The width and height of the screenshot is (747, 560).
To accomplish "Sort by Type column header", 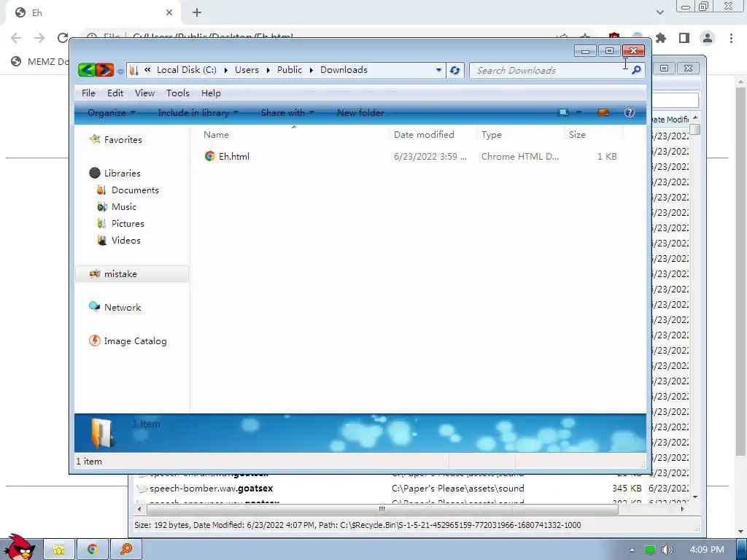I will click(520, 135).
